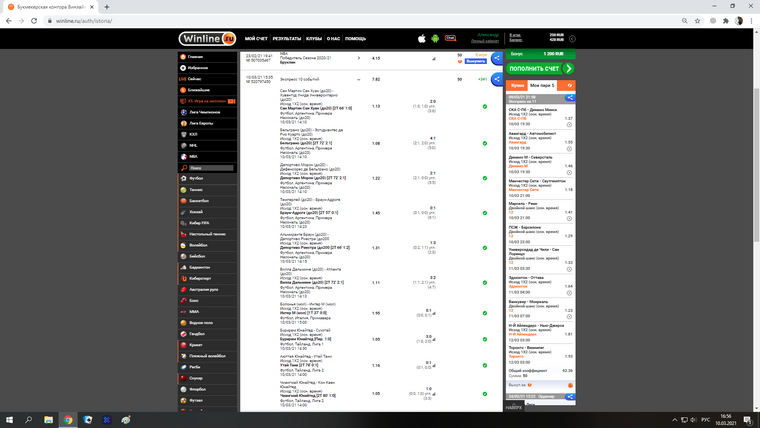Collapse the Экспресс 10 событий bet

pyautogui.click(x=359, y=79)
